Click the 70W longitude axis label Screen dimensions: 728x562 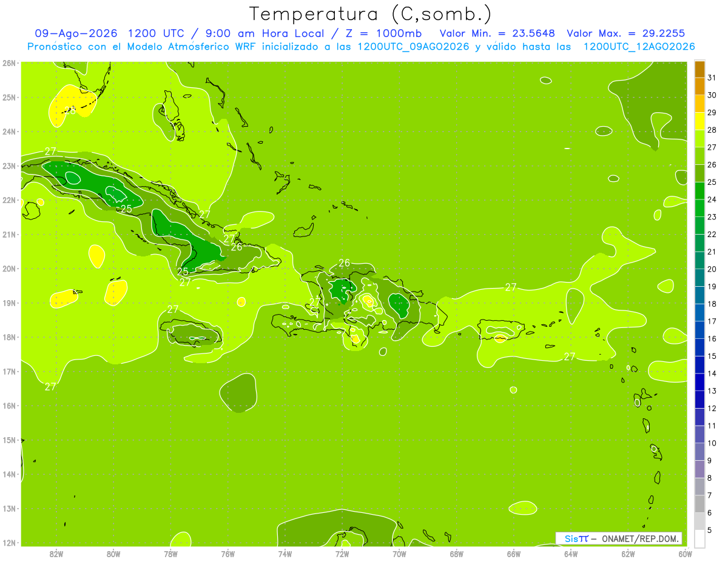pos(399,554)
